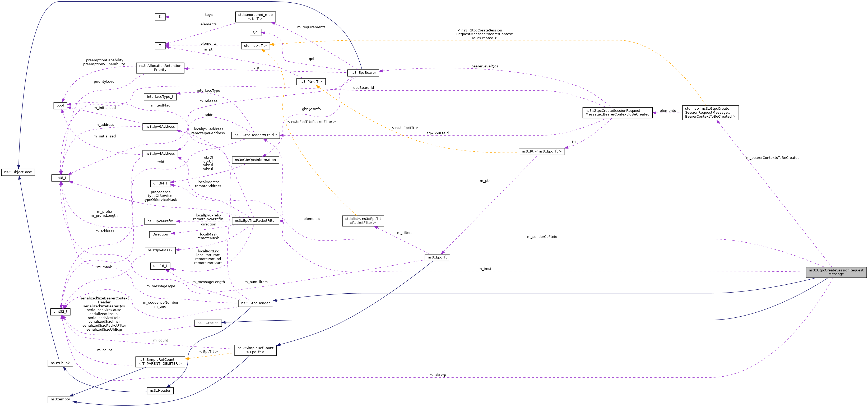Viewport: 868px width, 407px height.
Task: Click the direction edge label
Action: (208, 224)
